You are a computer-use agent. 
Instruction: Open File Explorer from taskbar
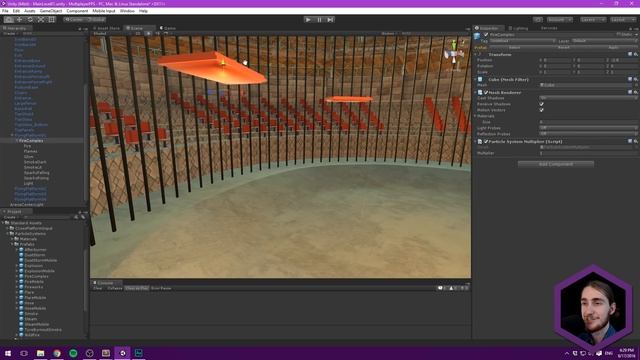(40, 353)
